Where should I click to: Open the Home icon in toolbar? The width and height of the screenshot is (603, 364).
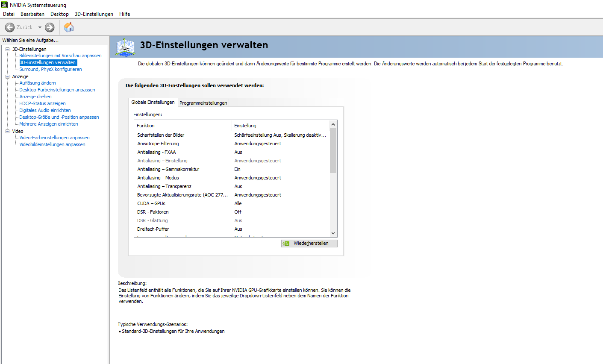pos(69,27)
